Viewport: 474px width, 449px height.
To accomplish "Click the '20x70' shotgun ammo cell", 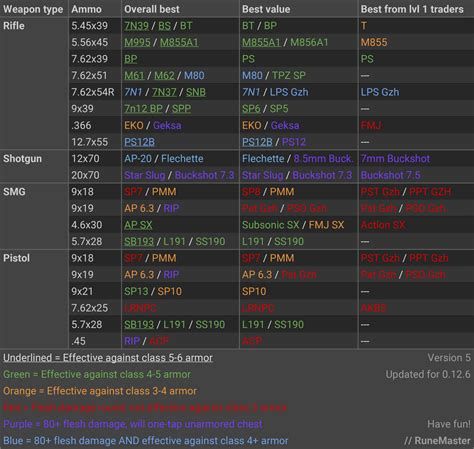I will 85,175.
